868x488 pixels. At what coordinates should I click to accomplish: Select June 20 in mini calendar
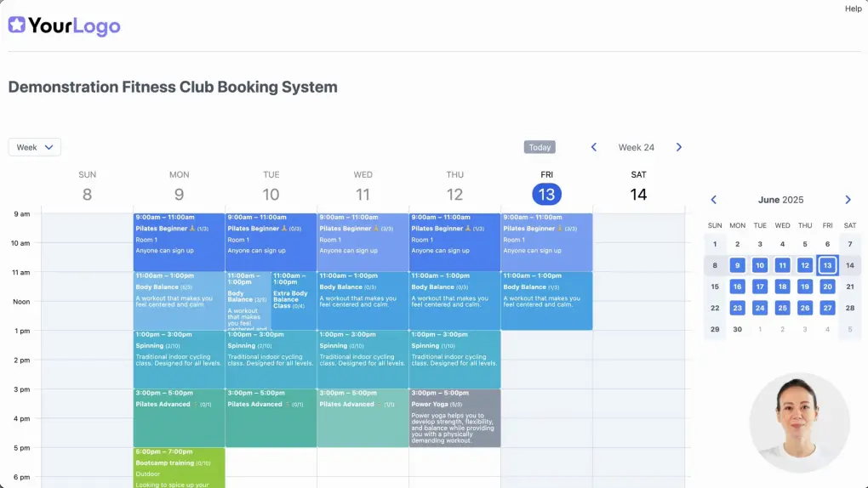(x=827, y=287)
